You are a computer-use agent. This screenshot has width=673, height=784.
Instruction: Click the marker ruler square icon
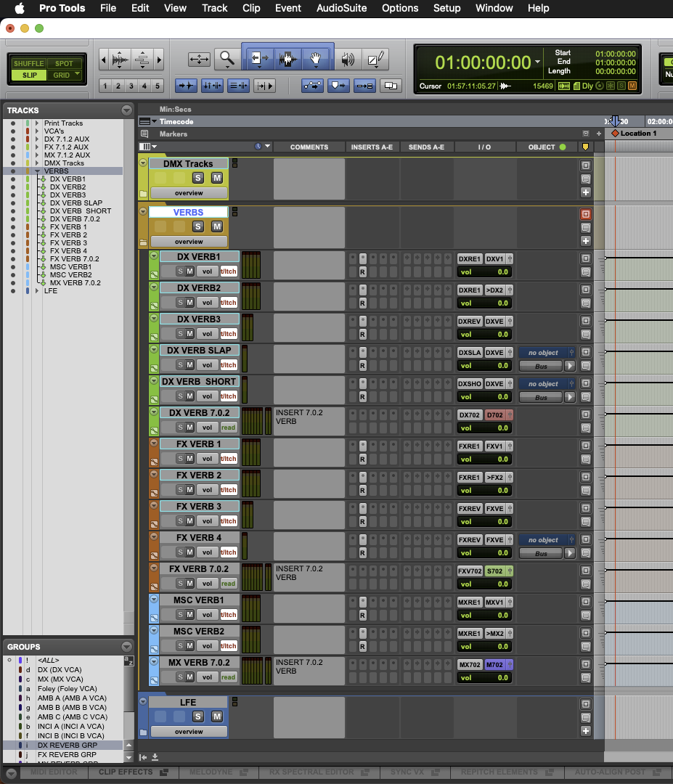coord(585,134)
